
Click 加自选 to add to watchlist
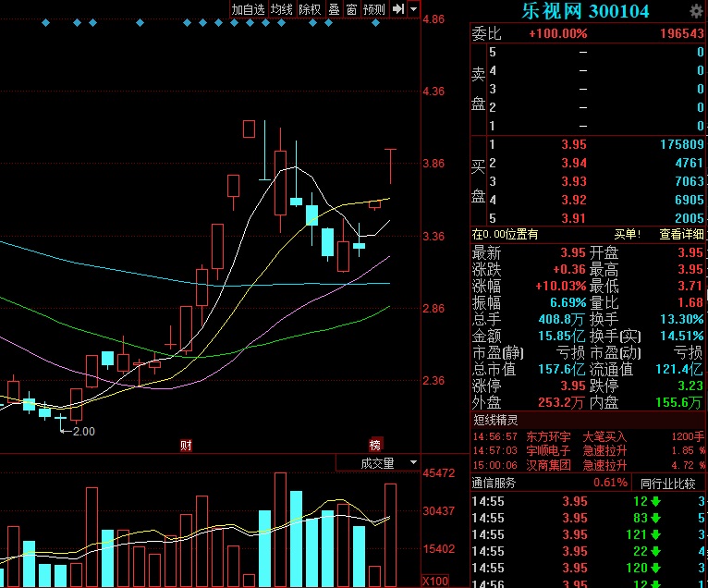(248, 9)
